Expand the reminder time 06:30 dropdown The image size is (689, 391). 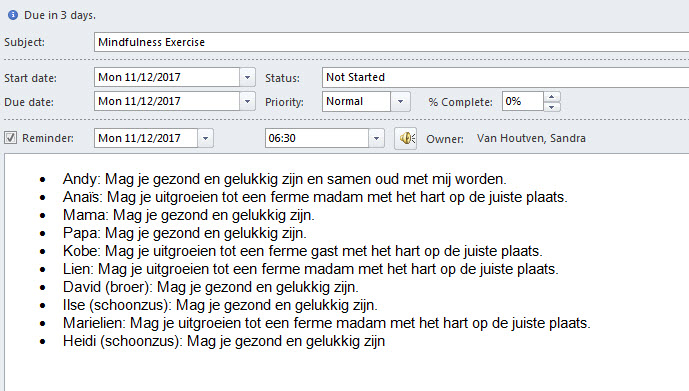coord(376,138)
